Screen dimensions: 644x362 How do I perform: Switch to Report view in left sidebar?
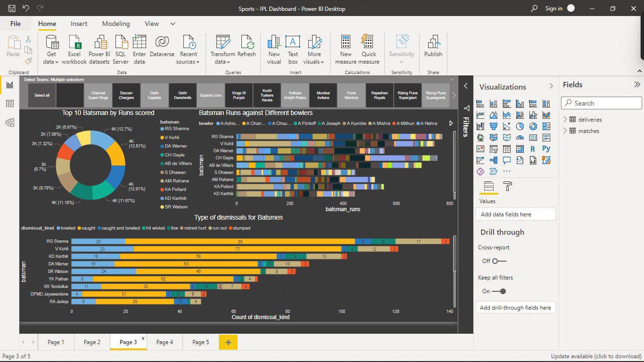tap(10, 85)
